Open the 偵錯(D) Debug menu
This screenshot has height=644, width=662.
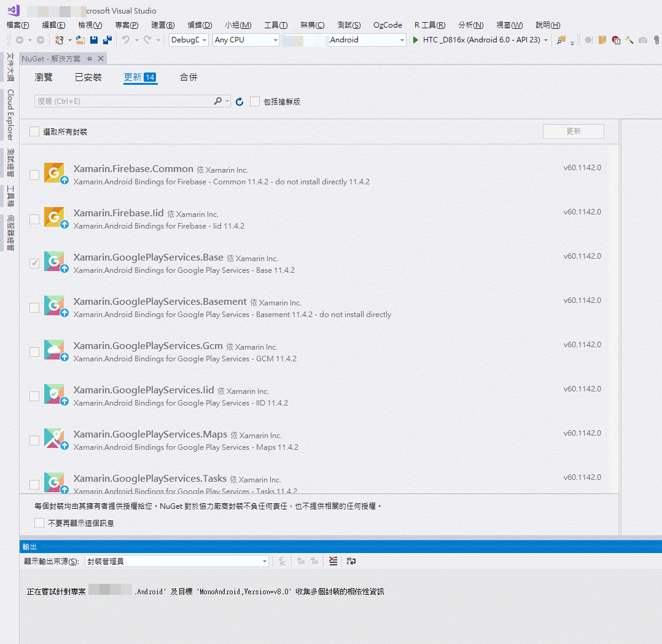click(x=200, y=25)
